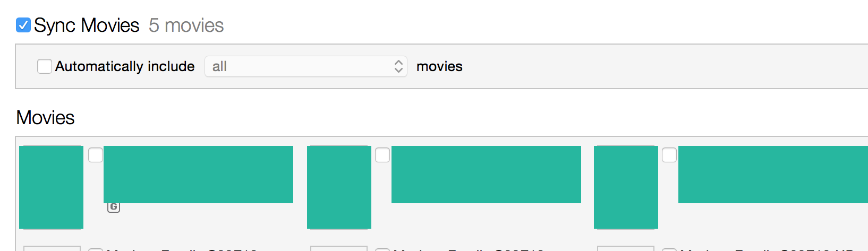Click the third movie's title block

pyautogui.click(x=773, y=175)
